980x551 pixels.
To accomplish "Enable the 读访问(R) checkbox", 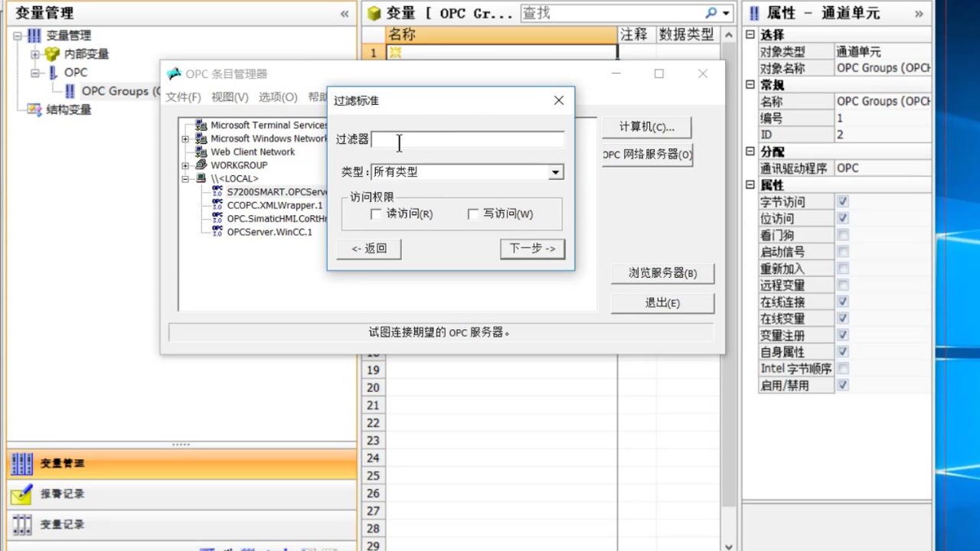I will coord(376,214).
